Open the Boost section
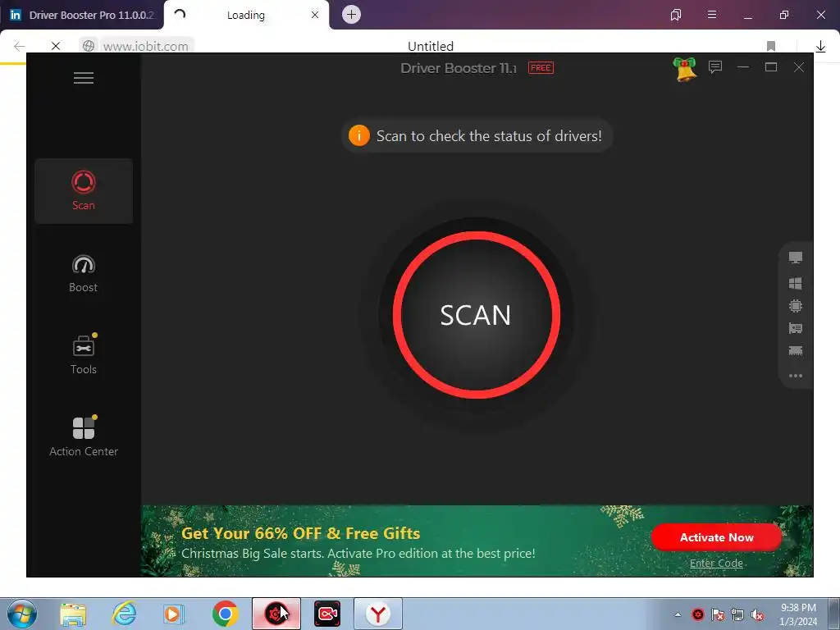The width and height of the screenshot is (840, 630). pos(84,274)
